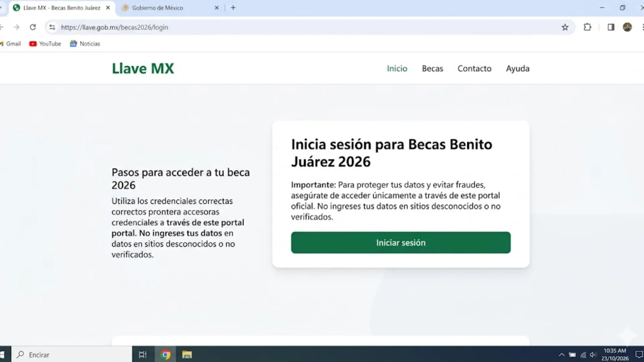Restore down the browser window
This screenshot has height=362, width=644.
(623, 8)
